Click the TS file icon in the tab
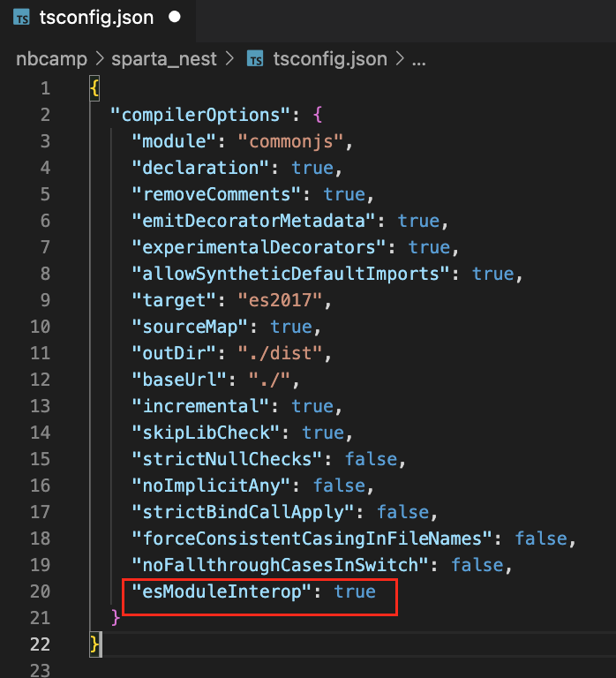Screen dimensions: 616x678 click(21, 19)
